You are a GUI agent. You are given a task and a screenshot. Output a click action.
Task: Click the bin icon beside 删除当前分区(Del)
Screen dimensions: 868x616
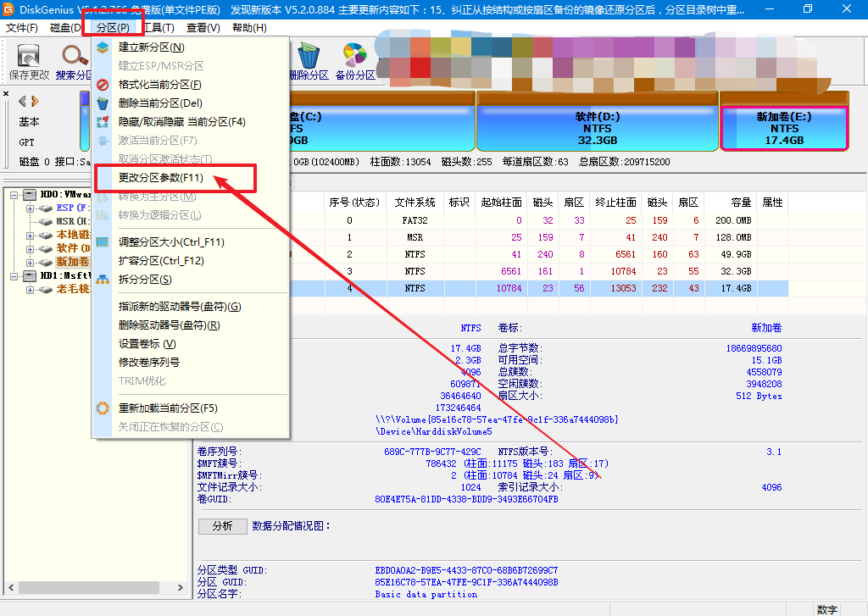pyautogui.click(x=103, y=103)
